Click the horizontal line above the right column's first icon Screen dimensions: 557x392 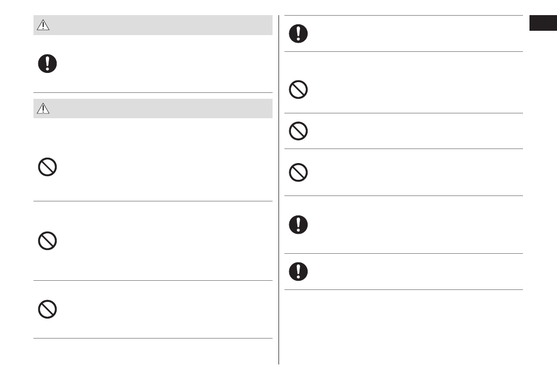click(x=404, y=16)
